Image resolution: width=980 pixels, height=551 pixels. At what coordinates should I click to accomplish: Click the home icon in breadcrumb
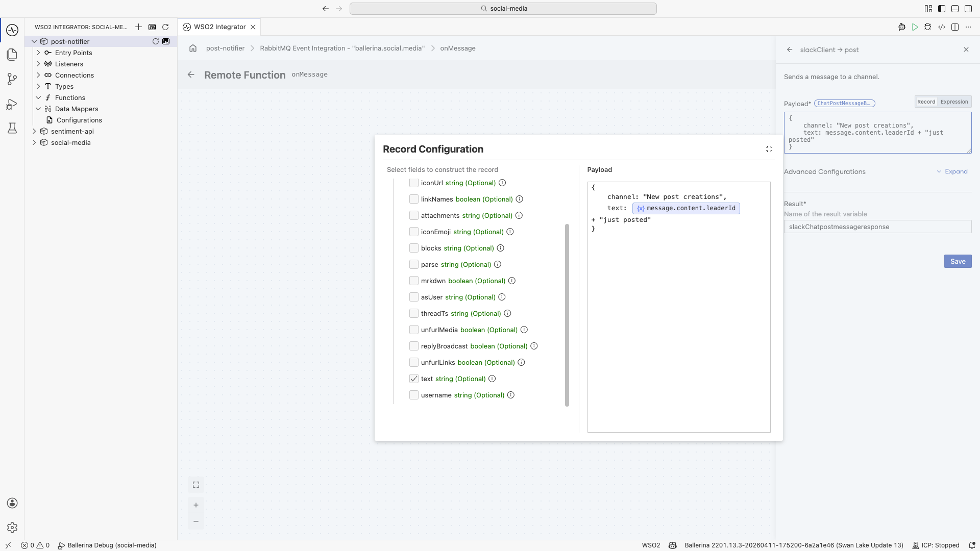tap(193, 48)
